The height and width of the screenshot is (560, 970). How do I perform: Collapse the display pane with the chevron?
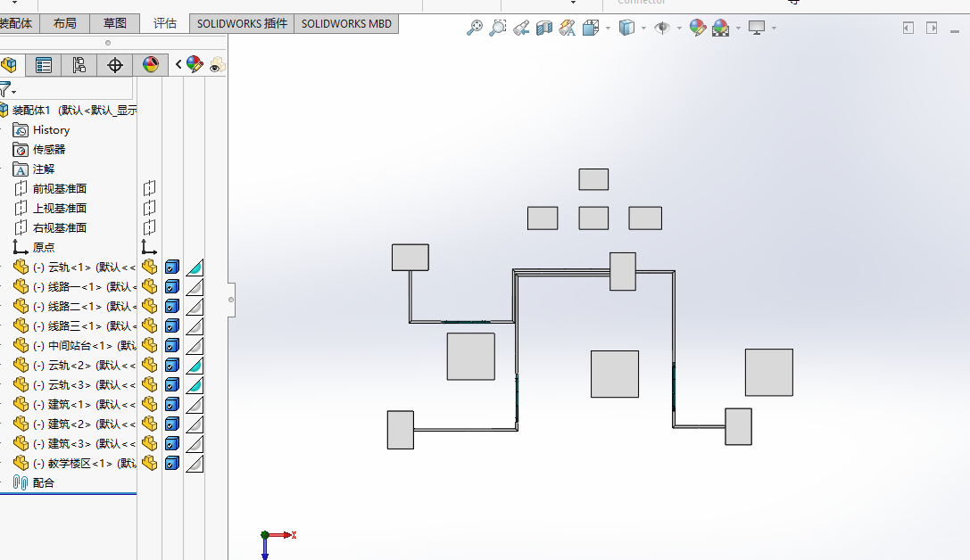[x=178, y=64]
